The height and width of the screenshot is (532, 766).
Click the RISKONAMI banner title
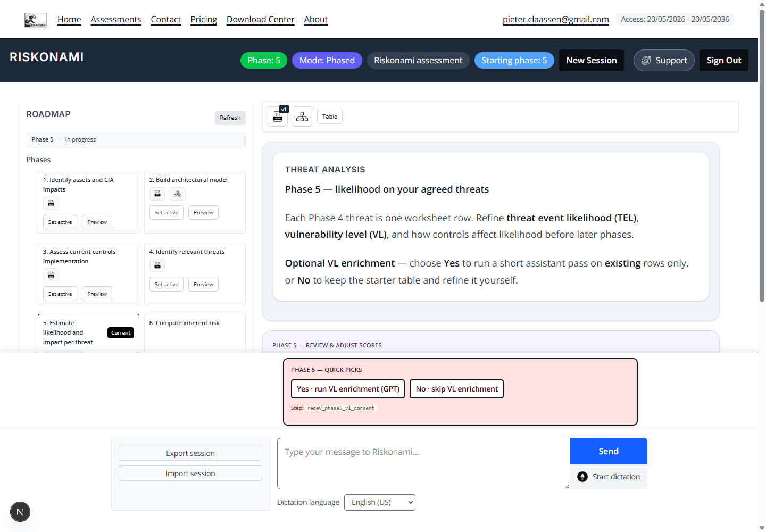(47, 57)
